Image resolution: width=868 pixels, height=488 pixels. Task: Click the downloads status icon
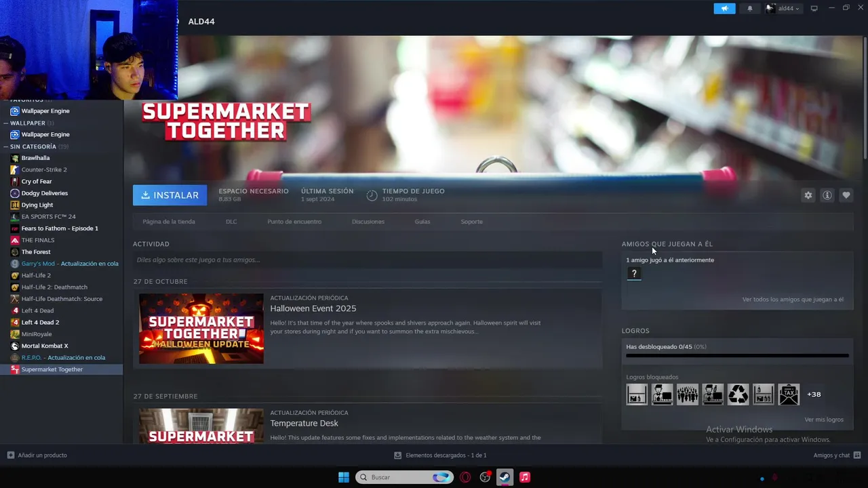[x=398, y=455]
